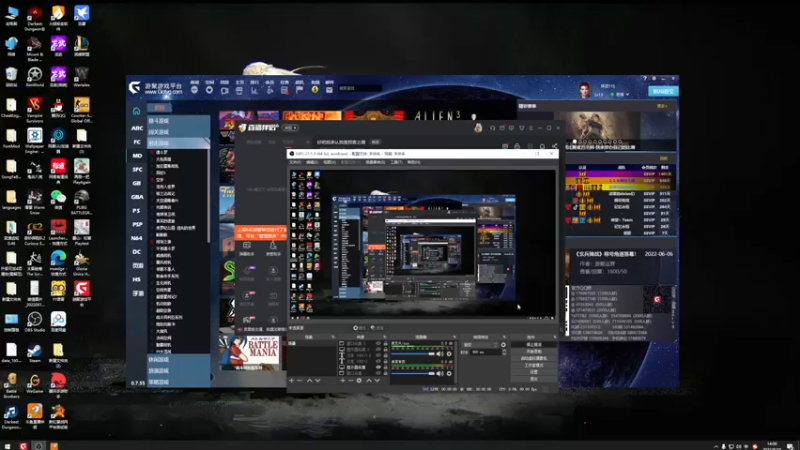Open 麦克风/Aux mixer settings gear
Screen dimensions: 800x450
pyautogui.click(x=449, y=354)
